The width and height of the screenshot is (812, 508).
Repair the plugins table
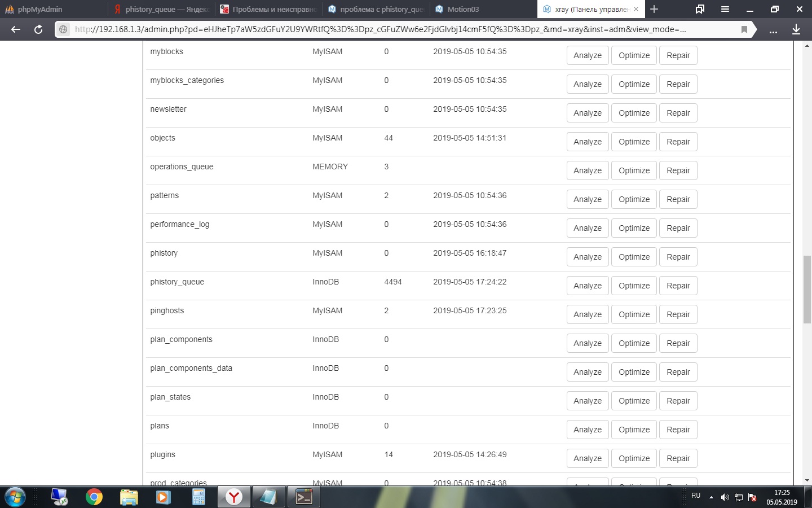(678, 458)
